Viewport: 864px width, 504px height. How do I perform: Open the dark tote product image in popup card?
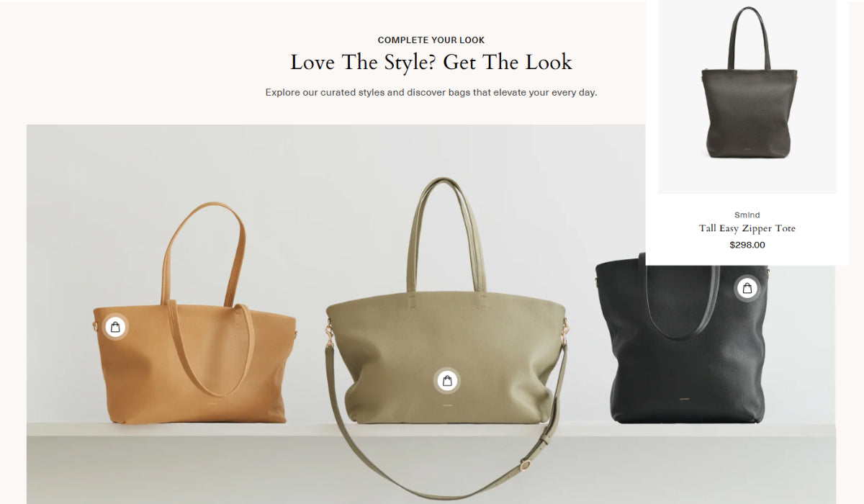coord(747,96)
